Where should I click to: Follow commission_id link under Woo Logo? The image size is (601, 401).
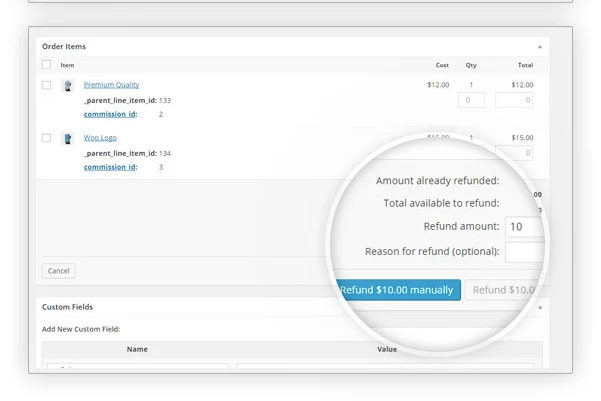pos(110,167)
